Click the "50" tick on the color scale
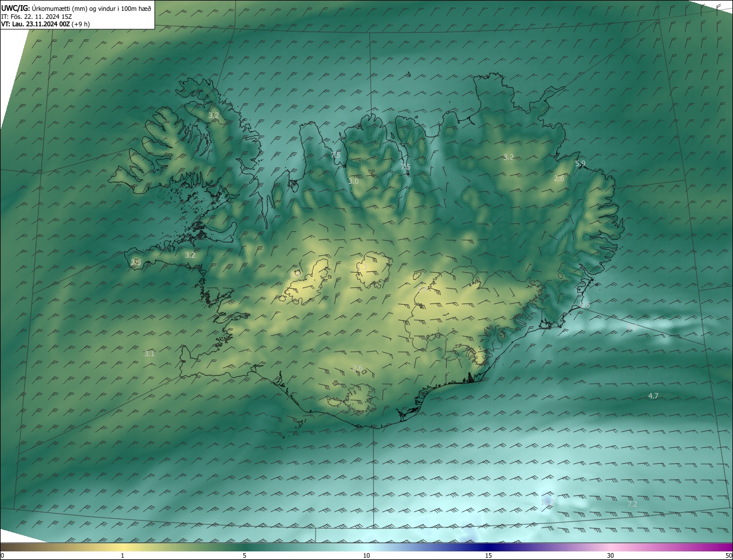Viewport: 733px width, 560px height. (728, 555)
